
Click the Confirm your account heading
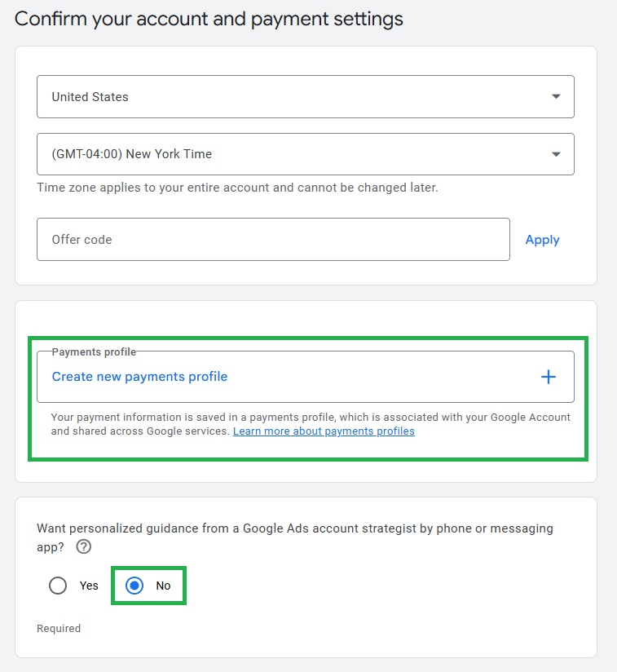pos(209,18)
